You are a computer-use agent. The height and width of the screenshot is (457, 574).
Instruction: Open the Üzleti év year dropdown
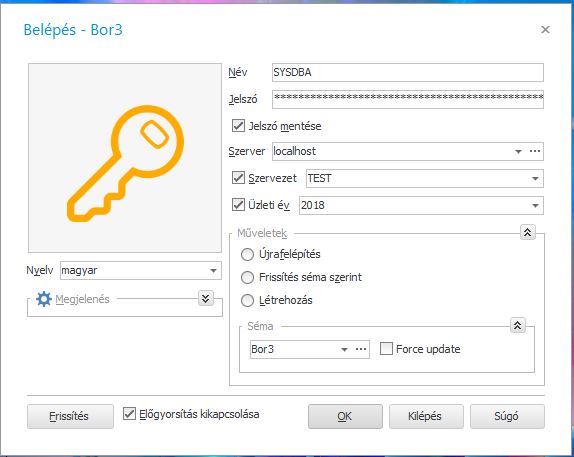(535, 205)
